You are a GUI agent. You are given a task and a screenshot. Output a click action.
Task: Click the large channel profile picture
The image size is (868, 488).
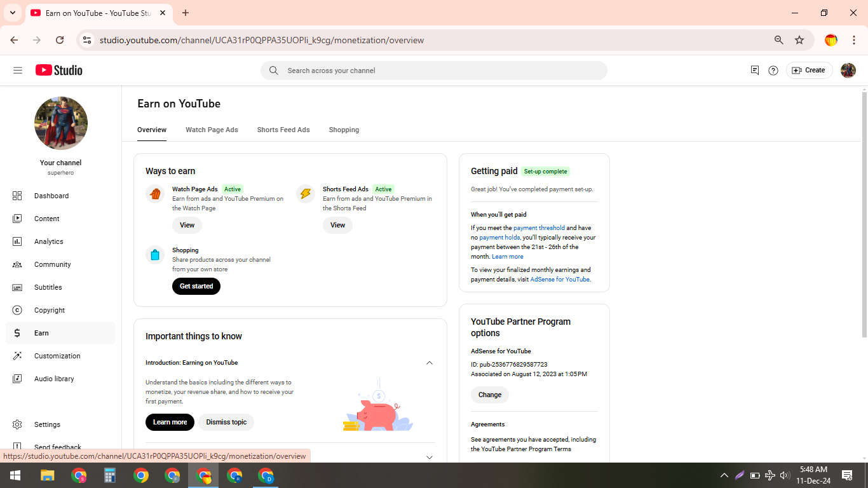[61, 123]
